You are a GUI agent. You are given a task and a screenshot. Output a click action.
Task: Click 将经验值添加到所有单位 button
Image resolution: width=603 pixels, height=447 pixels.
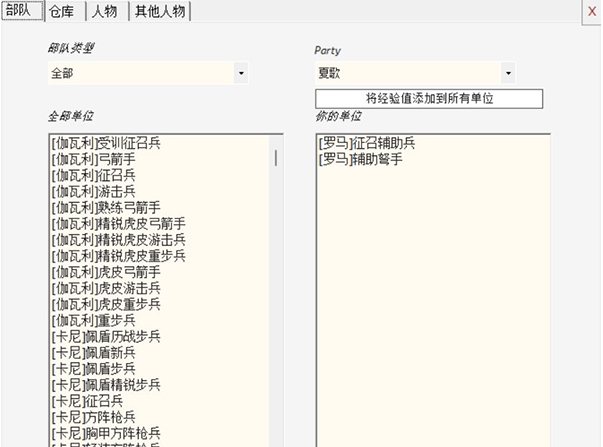429,98
